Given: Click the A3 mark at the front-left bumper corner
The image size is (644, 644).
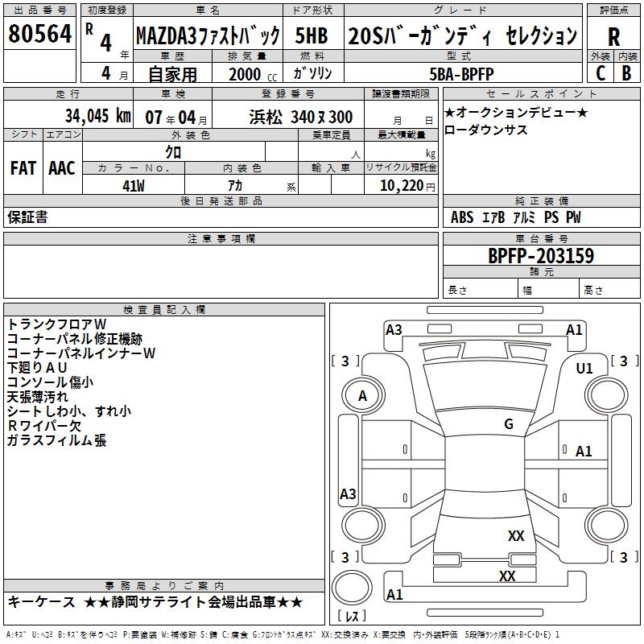Looking at the screenshot, I should [x=394, y=330].
